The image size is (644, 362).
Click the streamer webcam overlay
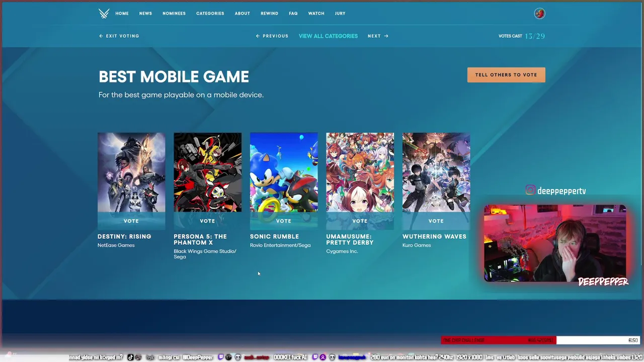[555, 243]
